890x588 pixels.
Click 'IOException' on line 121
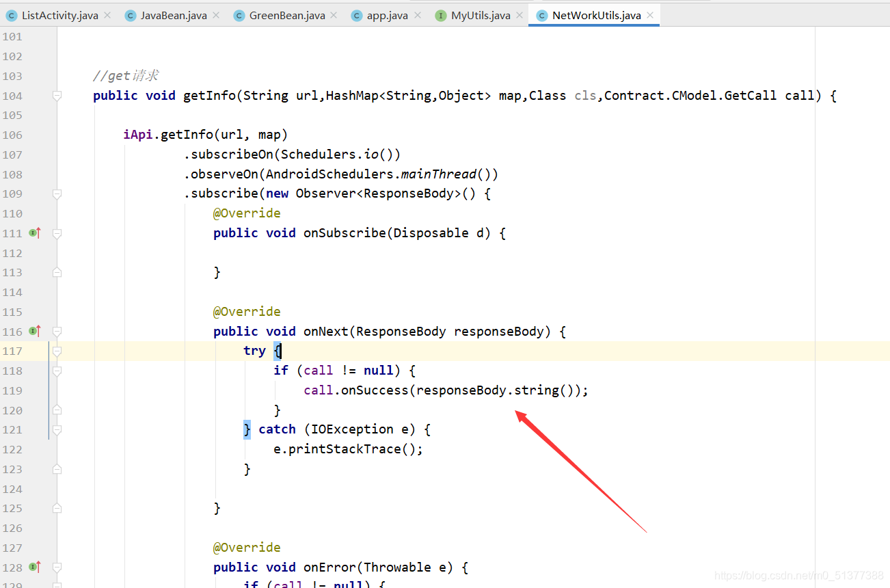pyautogui.click(x=352, y=429)
